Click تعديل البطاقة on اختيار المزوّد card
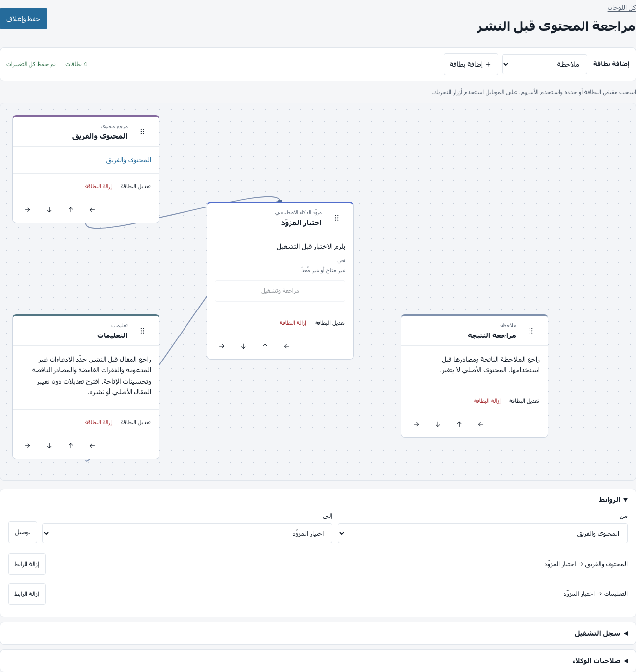Screen dimensions: 636x672 coord(330,323)
